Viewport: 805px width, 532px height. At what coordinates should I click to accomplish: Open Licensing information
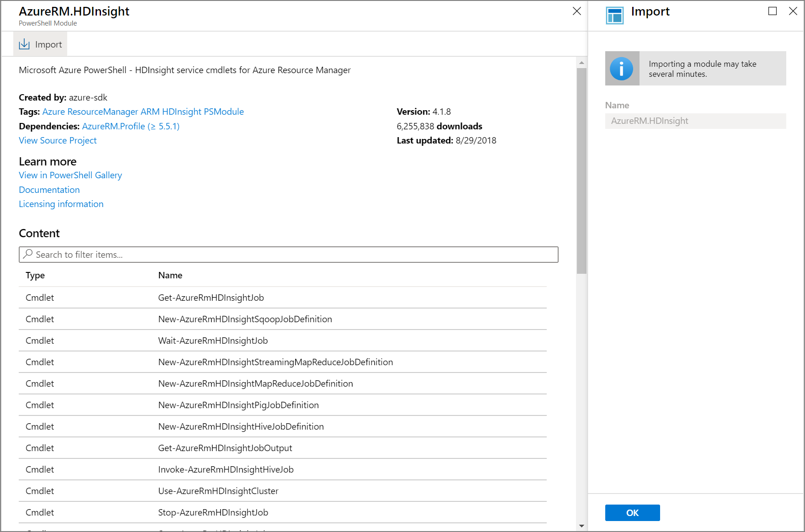point(61,204)
